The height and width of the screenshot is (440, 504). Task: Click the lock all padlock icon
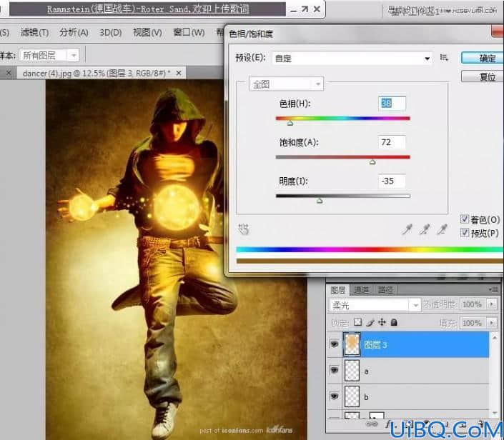point(394,322)
